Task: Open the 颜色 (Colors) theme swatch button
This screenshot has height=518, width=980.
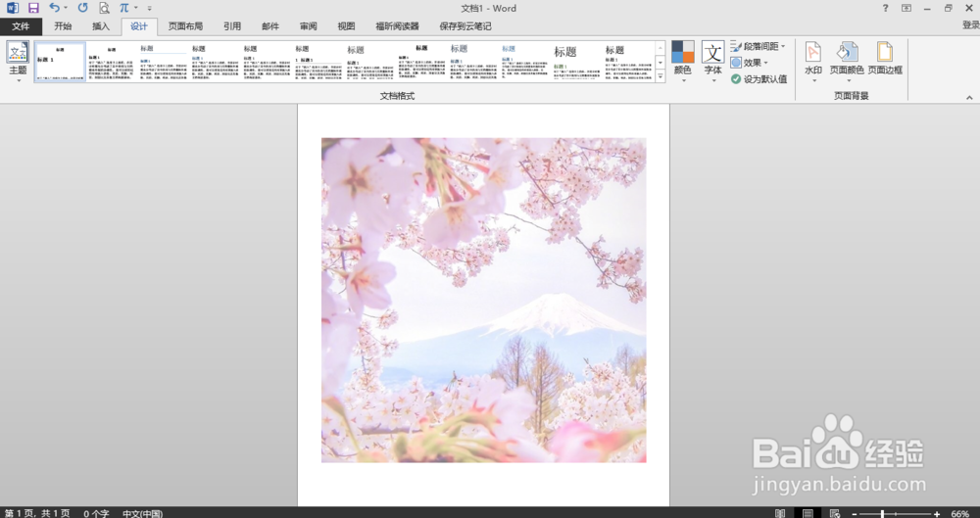Action: (682, 62)
